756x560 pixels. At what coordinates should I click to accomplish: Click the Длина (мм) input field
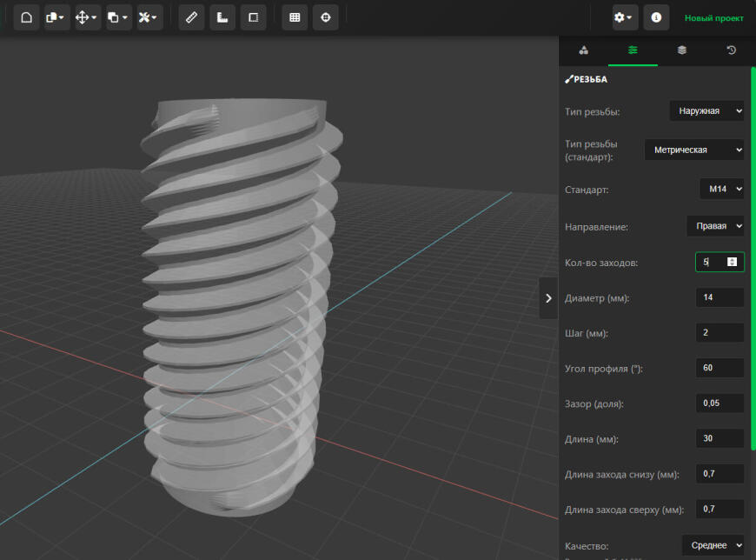(x=720, y=438)
